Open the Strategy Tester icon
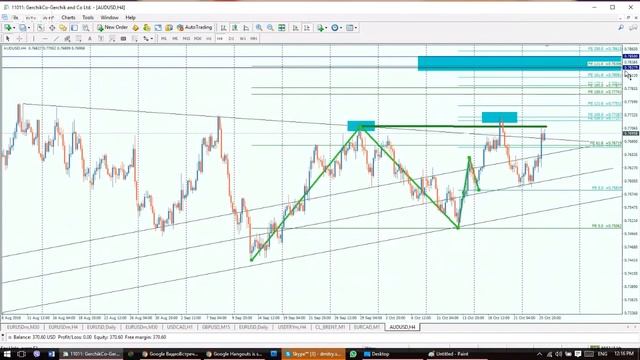The image size is (640, 360). (86, 28)
